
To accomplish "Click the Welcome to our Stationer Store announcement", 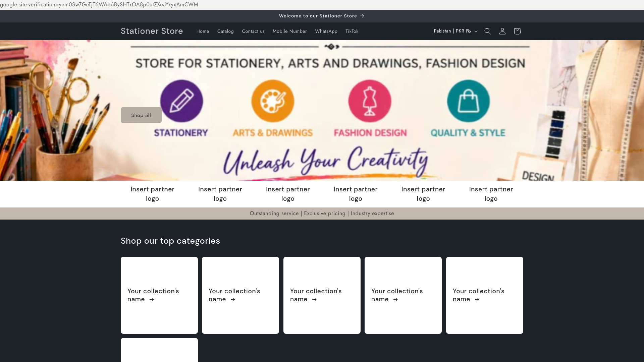I will coord(322,16).
